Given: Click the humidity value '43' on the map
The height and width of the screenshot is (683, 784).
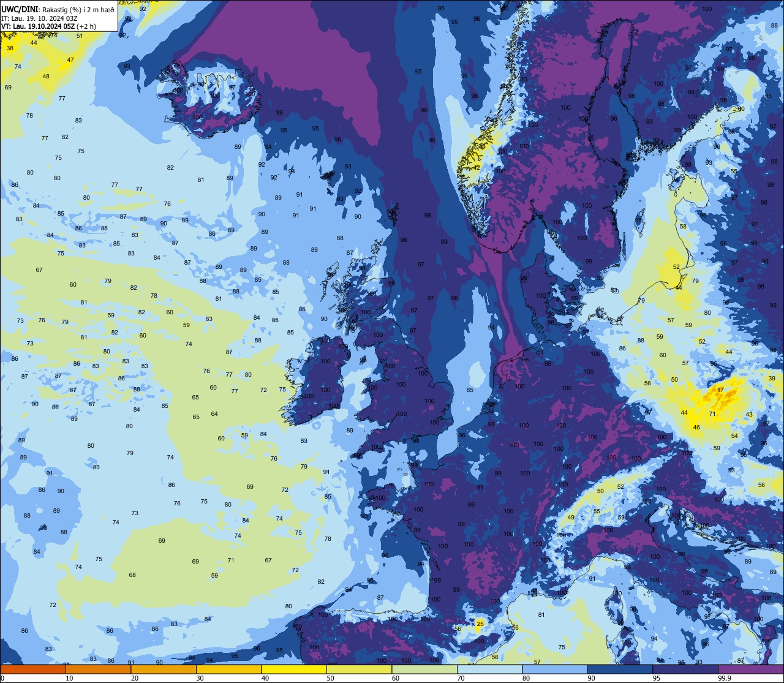Looking at the screenshot, I should pyautogui.click(x=749, y=415).
